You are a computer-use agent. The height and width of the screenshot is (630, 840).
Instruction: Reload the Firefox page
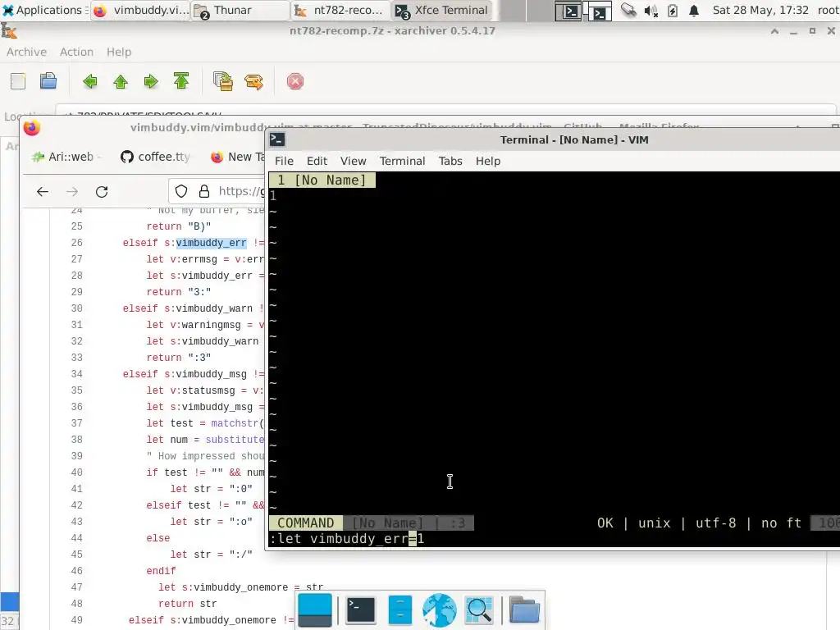[x=102, y=191]
